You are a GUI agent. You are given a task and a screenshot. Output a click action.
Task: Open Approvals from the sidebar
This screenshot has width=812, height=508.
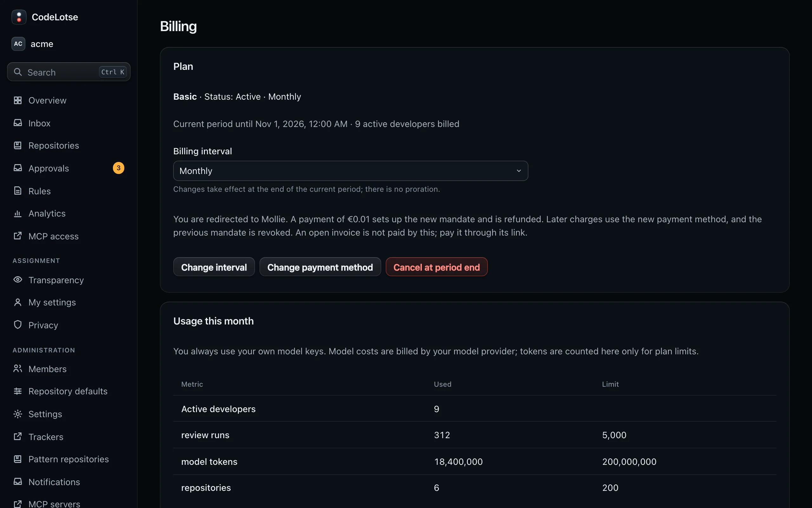[x=69, y=168]
